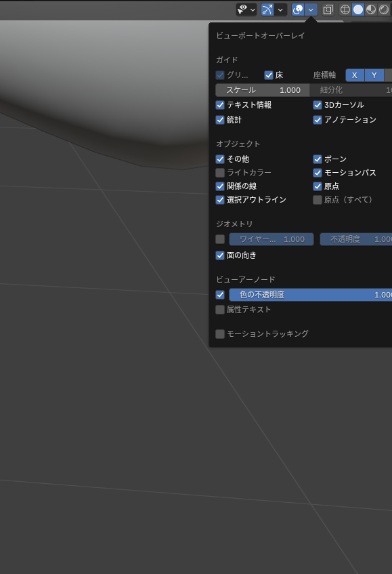Click the ワイヤー 1.000 slider

271,239
